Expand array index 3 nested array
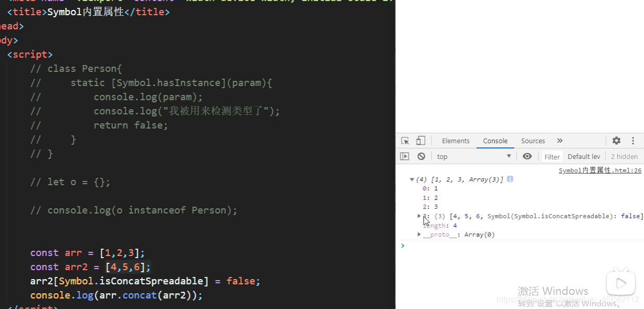 pyautogui.click(x=419, y=216)
